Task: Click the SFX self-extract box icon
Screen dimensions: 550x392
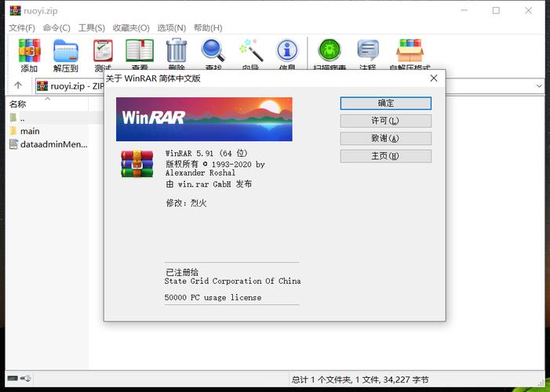Action: pyautogui.click(x=410, y=51)
